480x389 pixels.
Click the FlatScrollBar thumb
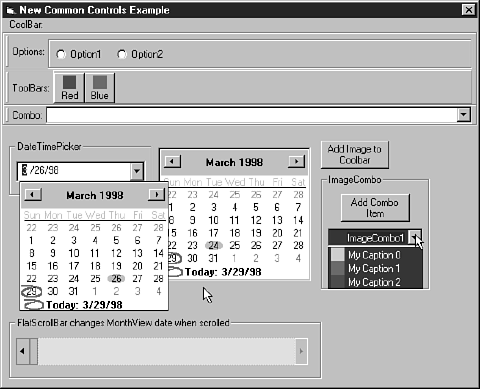click(34, 351)
